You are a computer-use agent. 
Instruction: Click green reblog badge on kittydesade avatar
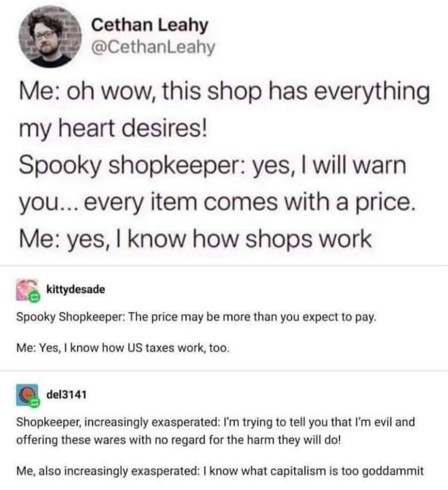click(34, 297)
